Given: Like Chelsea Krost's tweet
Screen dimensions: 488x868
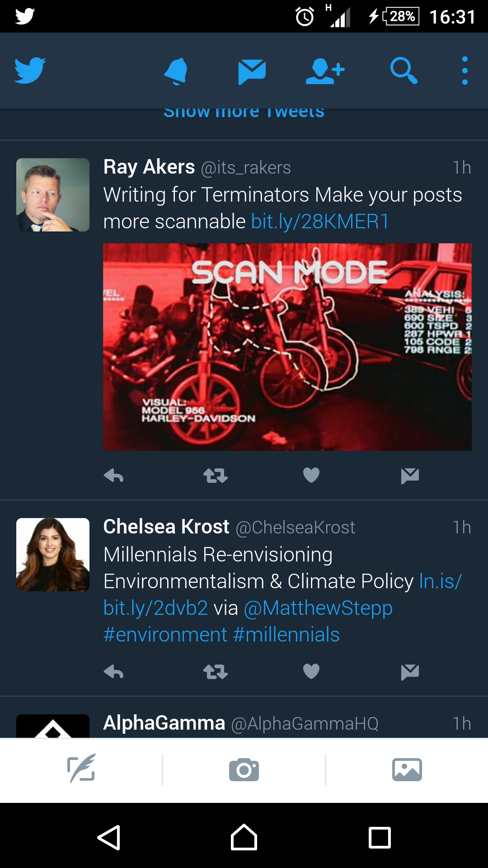Looking at the screenshot, I should pyautogui.click(x=311, y=672).
